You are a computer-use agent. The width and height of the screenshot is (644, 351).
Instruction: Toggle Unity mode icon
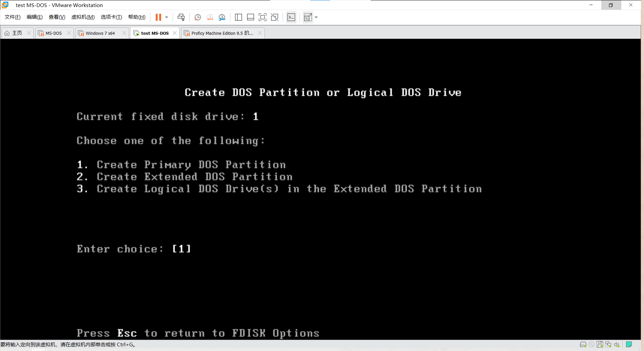(274, 17)
